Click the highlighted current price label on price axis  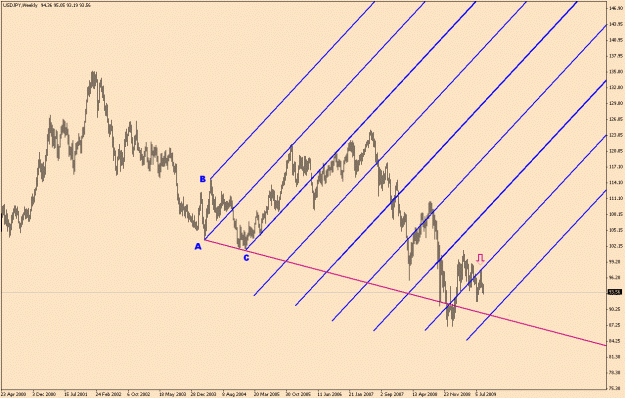pyautogui.click(x=614, y=292)
